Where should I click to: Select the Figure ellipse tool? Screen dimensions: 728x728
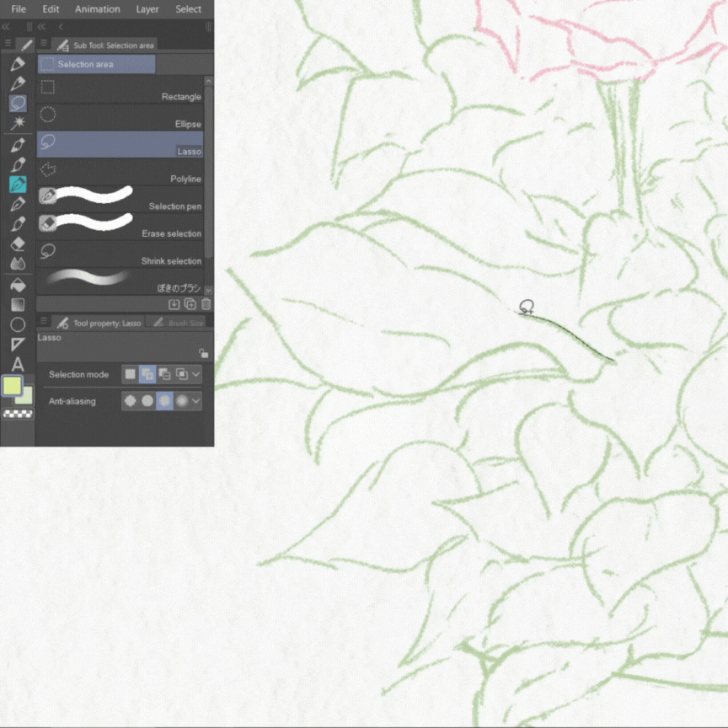[x=18, y=324]
